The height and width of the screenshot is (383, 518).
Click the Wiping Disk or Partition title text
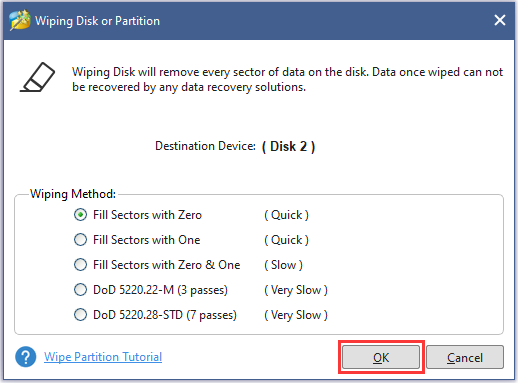[97, 21]
